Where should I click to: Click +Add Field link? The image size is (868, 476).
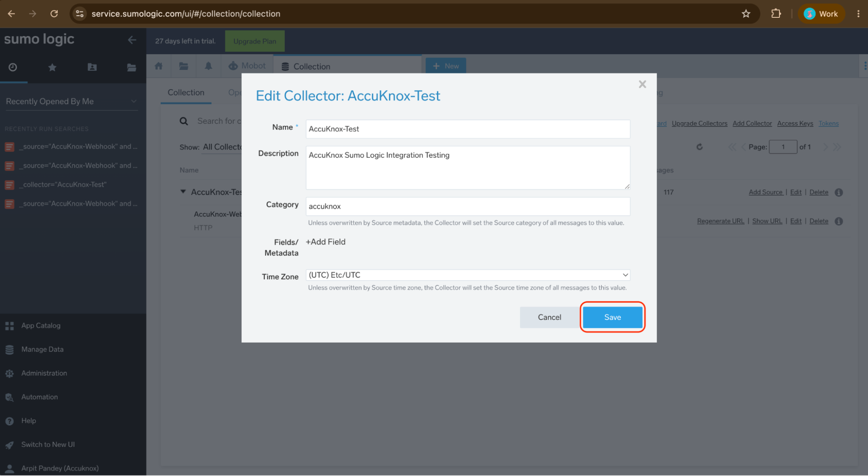pos(326,242)
